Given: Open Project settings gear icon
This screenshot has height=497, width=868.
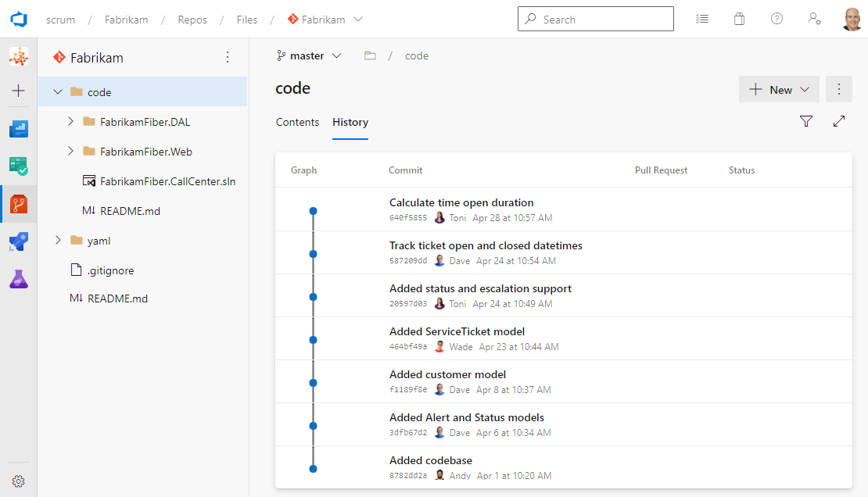Looking at the screenshot, I should pyautogui.click(x=19, y=481).
